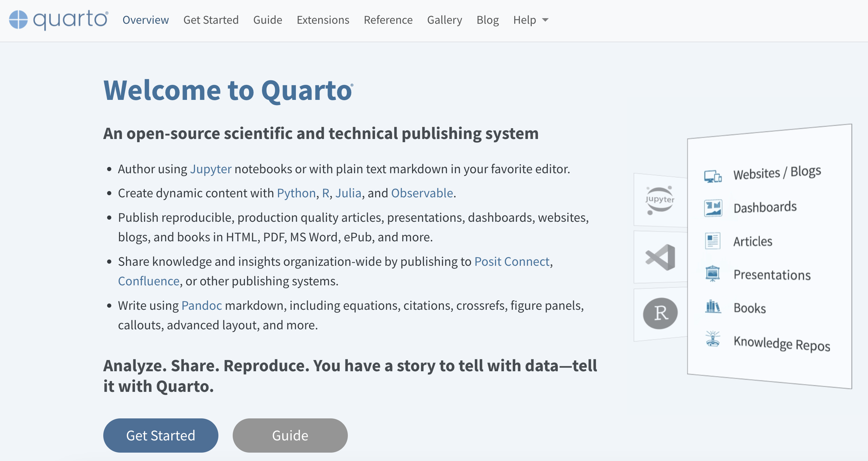Click the VS Code logo tile

coord(660,257)
